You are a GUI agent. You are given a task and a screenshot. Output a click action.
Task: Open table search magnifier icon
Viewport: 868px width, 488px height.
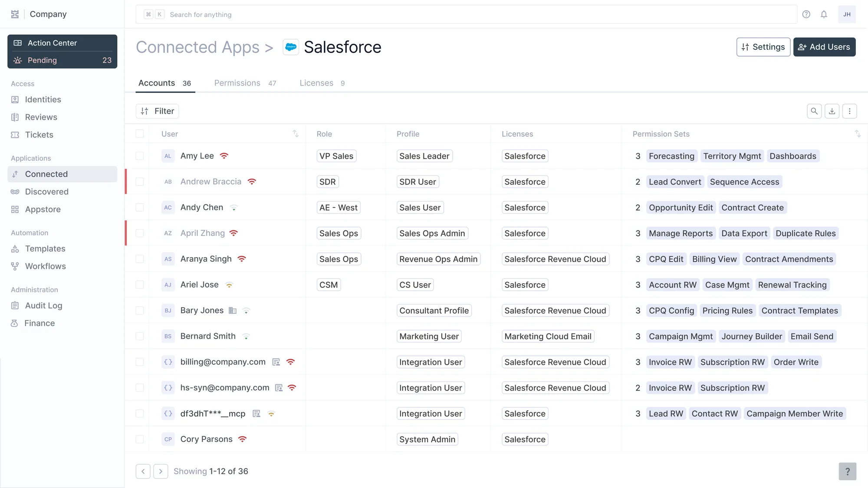point(814,111)
